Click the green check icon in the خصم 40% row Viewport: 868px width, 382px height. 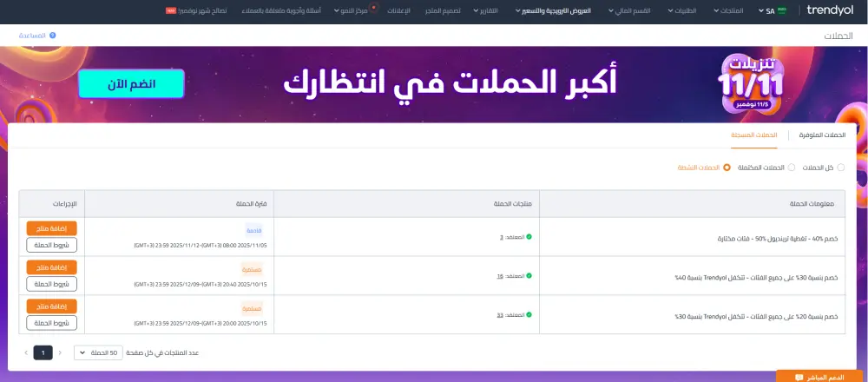pos(529,237)
